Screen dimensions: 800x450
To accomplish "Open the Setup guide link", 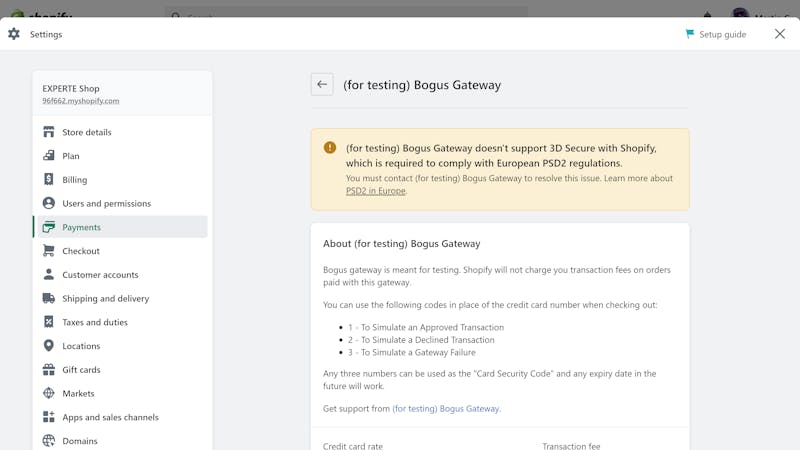I will [x=722, y=34].
